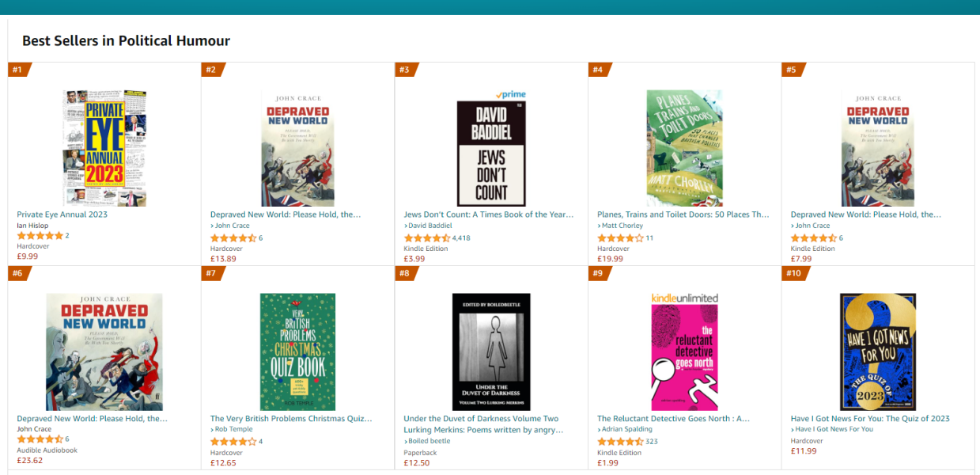Open author link David Baddiel

[429, 226]
